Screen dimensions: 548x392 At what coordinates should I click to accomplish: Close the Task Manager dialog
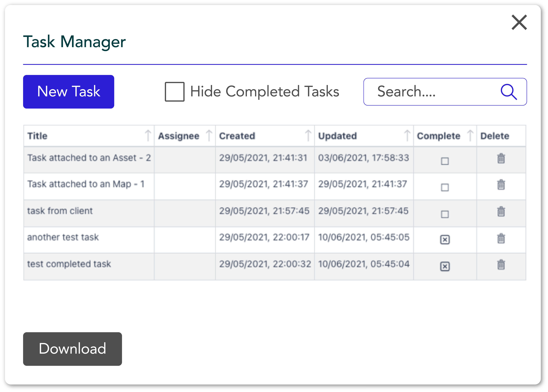[x=519, y=22]
